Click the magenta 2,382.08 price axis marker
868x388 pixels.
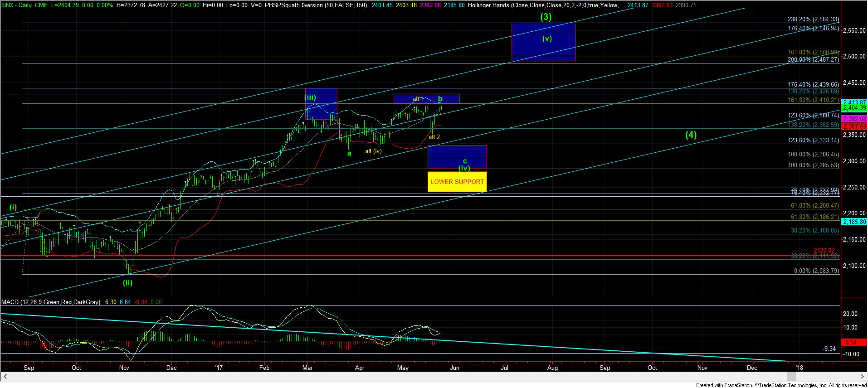854,118
